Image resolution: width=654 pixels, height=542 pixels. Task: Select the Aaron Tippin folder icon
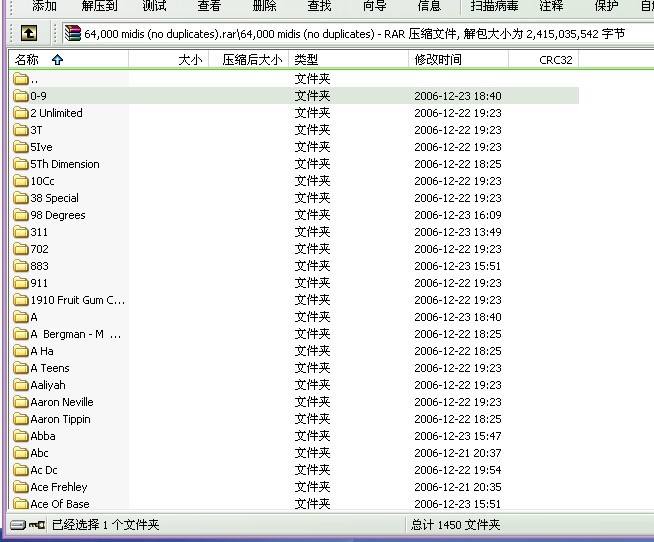pyautogui.click(x=20, y=419)
